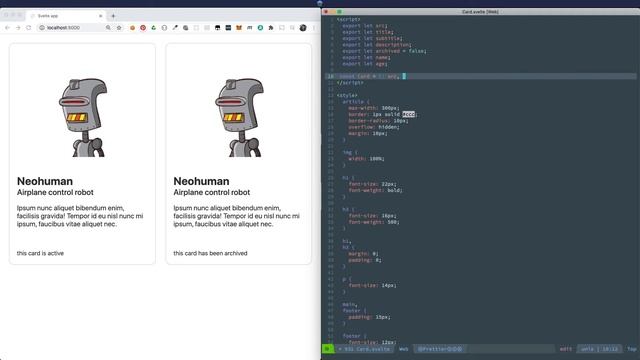Go back in the browser
The height and width of the screenshot is (360, 640).
coord(7,28)
